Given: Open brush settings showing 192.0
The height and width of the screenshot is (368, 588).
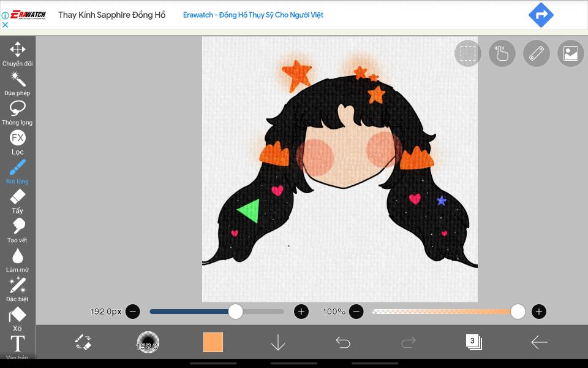Looking at the screenshot, I should click(148, 342).
